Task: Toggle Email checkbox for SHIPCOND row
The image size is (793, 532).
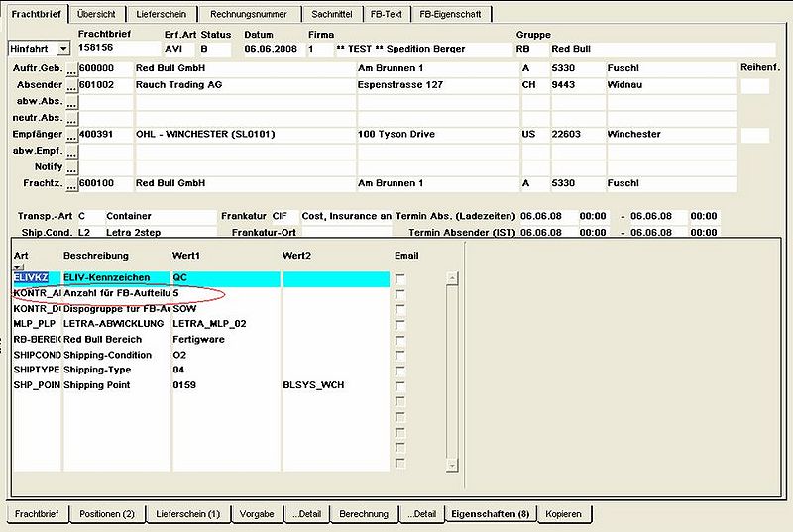Action: tap(400, 356)
